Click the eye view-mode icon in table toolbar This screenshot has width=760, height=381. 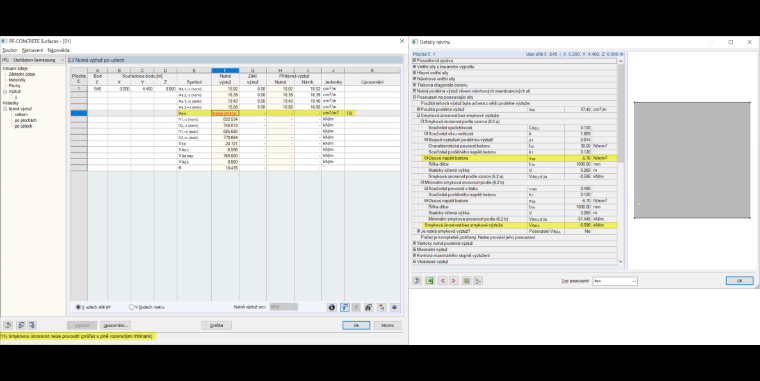(394, 307)
